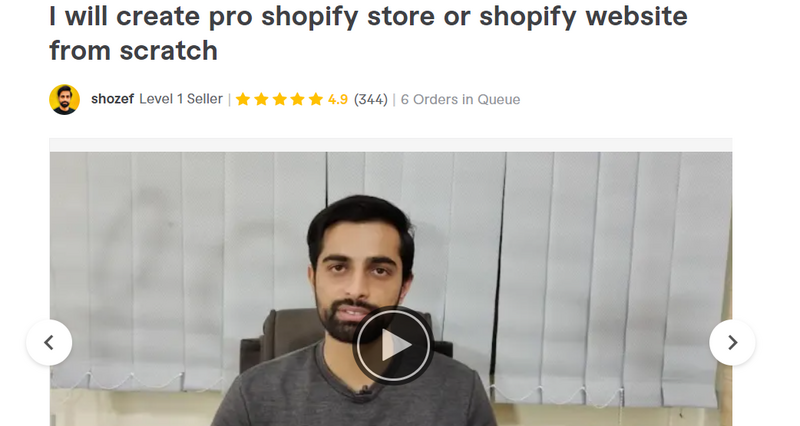
Task: Go to previous gallery slide
Action: click(49, 342)
